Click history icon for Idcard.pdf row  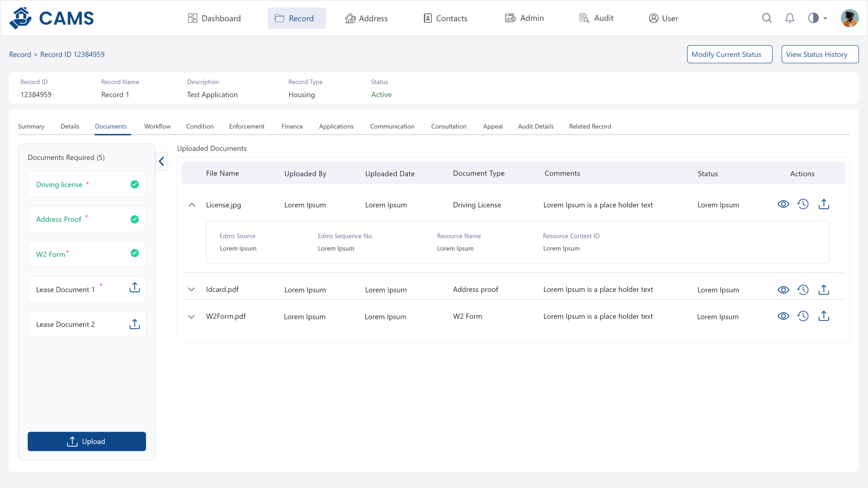click(803, 290)
